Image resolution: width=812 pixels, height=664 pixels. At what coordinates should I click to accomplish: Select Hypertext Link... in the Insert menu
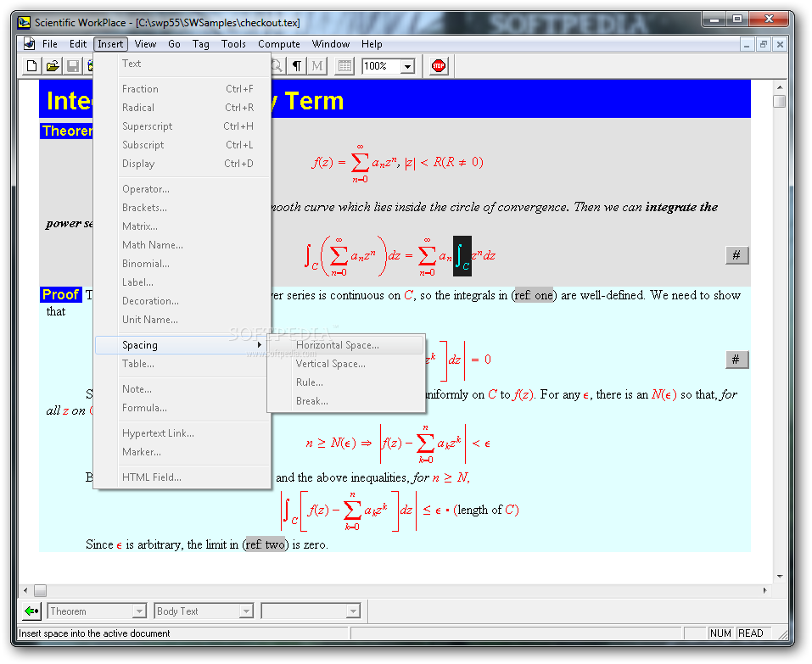click(182, 433)
